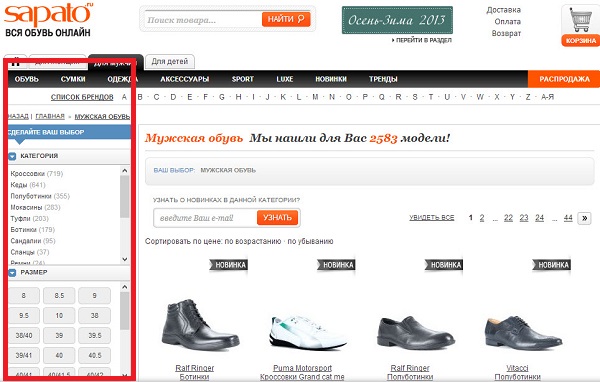Select brand letter Z
Image resolution: width=600 pixels, height=382 pixels.
click(x=528, y=97)
